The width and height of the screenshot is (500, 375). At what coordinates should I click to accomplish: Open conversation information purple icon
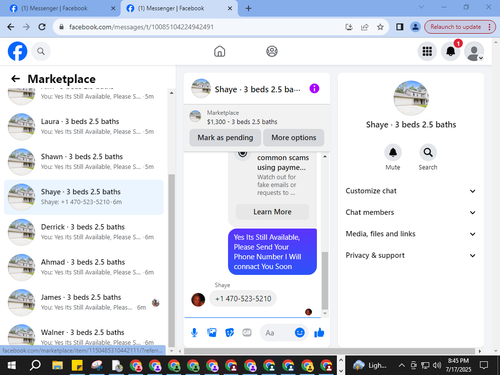coord(314,88)
